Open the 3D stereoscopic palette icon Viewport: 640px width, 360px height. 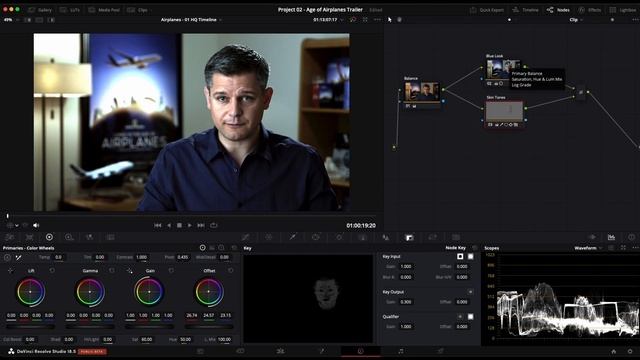point(456,237)
